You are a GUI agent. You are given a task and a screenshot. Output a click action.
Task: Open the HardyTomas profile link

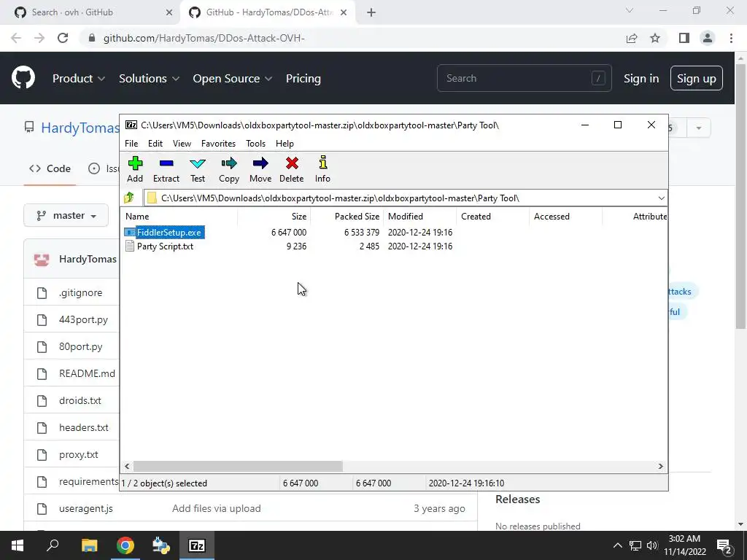[x=80, y=128]
